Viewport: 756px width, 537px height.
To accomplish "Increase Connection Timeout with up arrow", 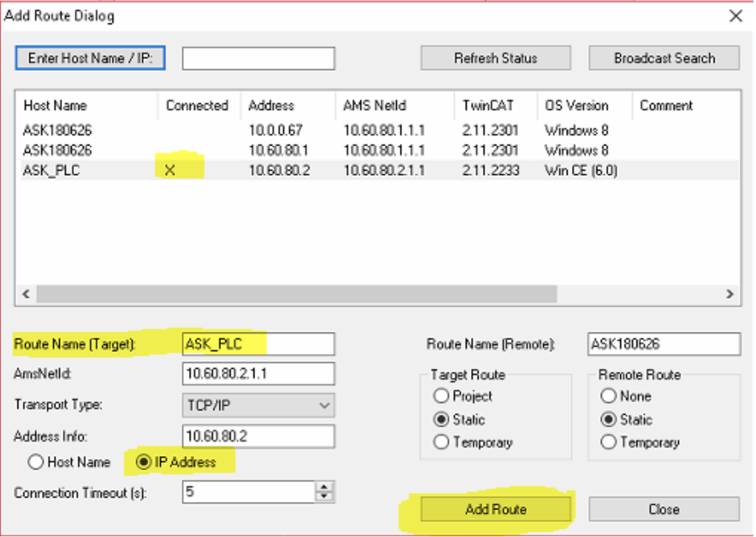I will coord(324,487).
